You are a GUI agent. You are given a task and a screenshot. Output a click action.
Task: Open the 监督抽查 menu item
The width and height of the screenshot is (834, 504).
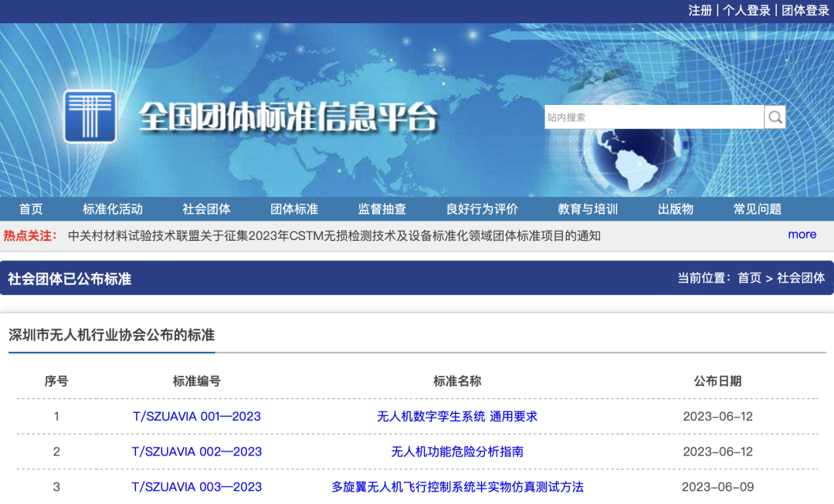click(382, 209)
